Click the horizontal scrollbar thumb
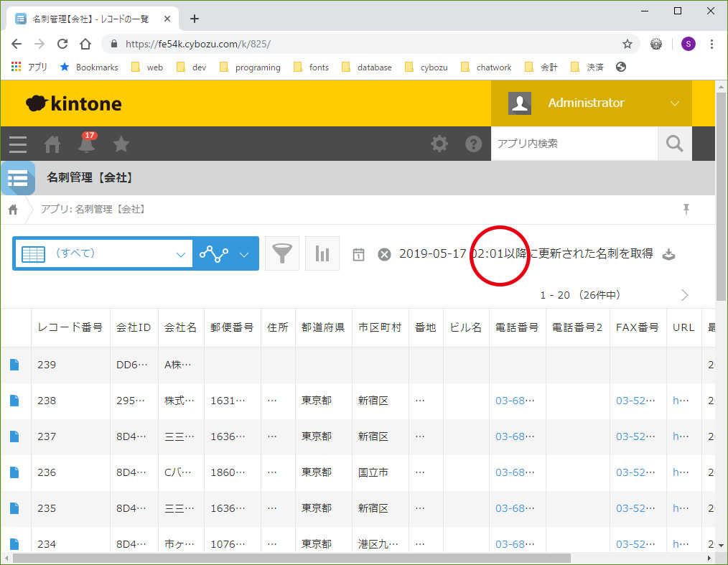This screenshot has height=565, width=728. [291, 558]
